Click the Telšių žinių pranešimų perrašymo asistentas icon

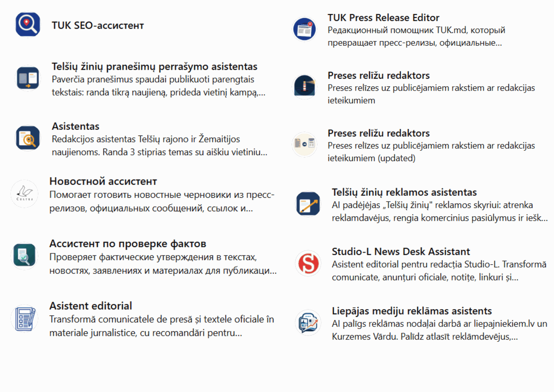(x=28, y=78)
